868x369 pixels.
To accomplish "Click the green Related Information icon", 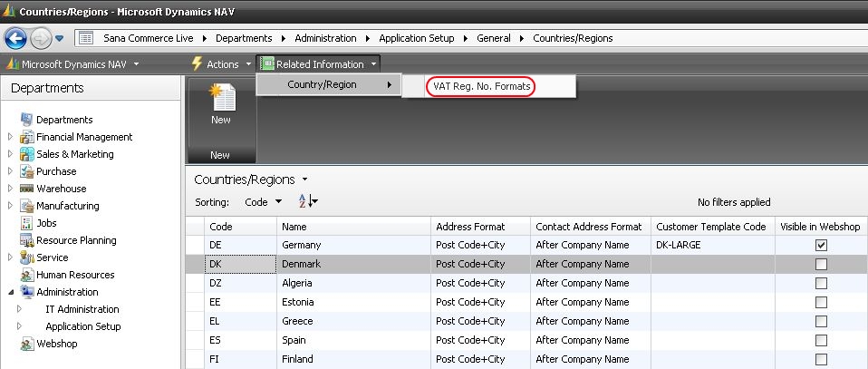I will click(267, 64).
